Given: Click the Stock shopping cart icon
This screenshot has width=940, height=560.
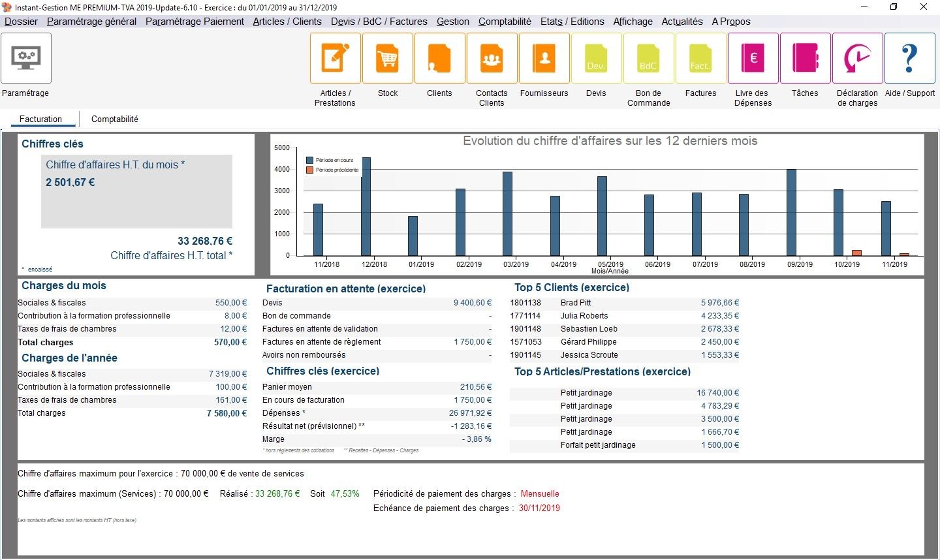Looking at the screenshot, I should click(x=388, y=58).
